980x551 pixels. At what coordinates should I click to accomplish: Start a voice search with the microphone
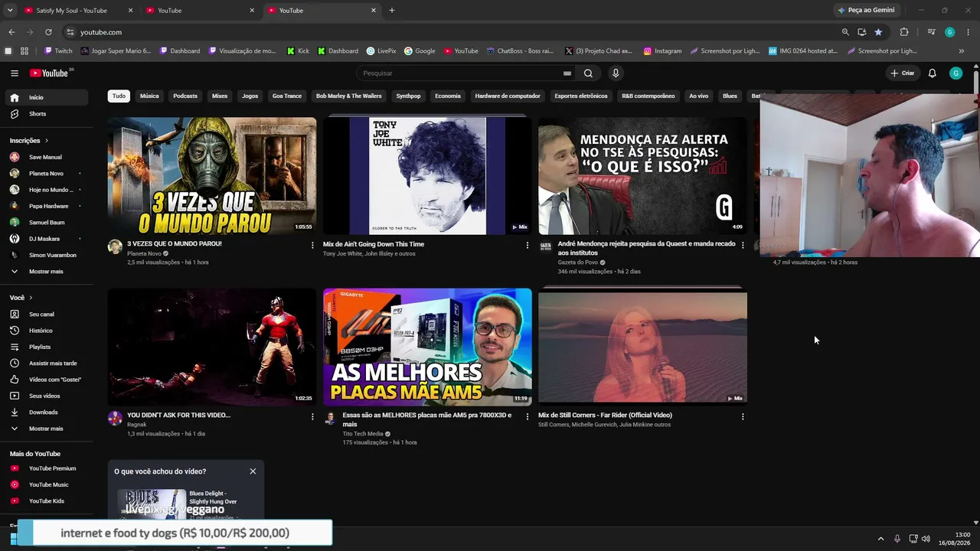[x=616, y=73]
